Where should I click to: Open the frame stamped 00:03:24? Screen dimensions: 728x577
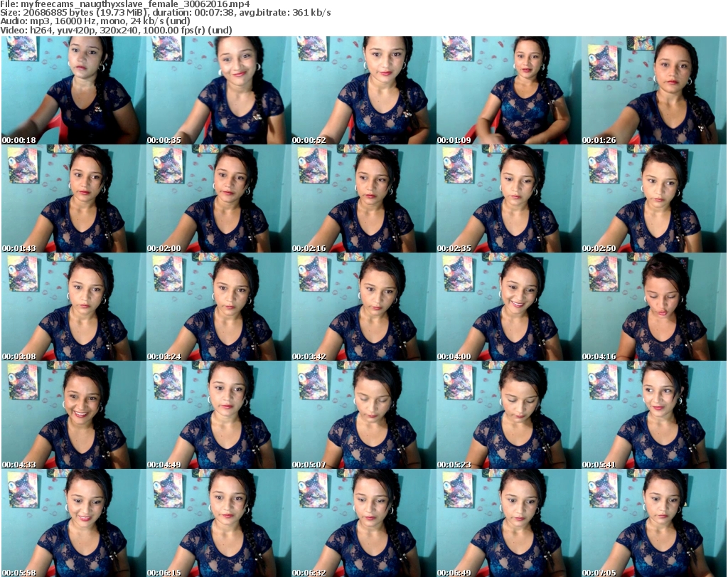pos(219,307)
